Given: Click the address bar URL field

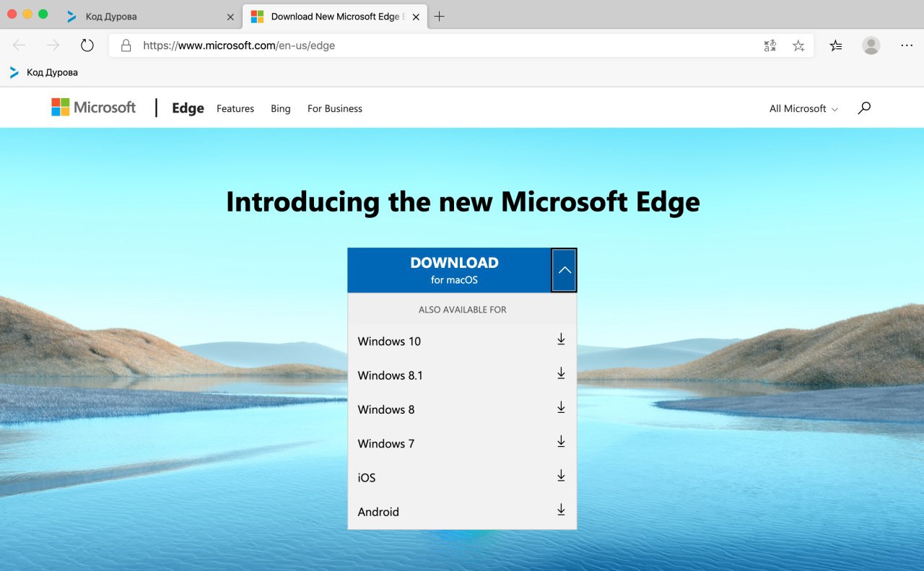Looking at the screenshot, I should 433,45.
